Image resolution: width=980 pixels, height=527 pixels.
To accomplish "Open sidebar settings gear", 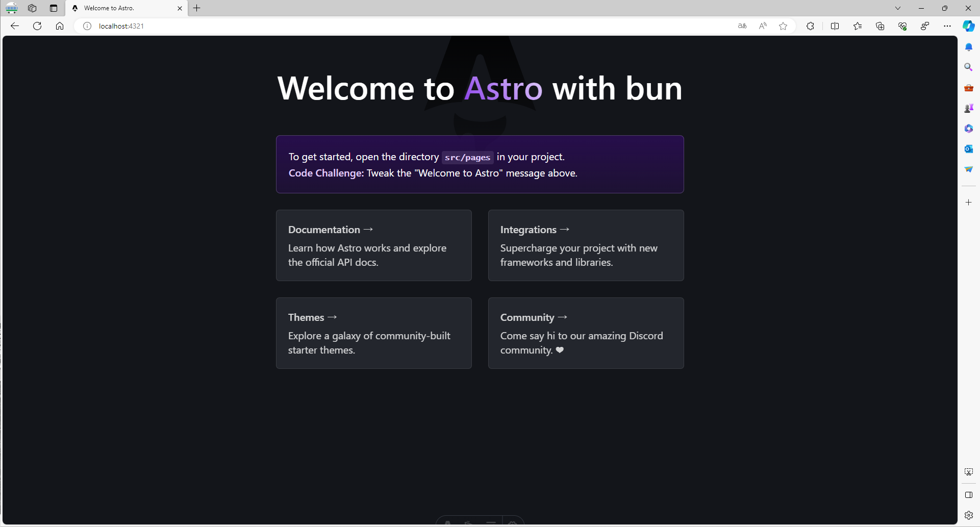I will point(969,515).
